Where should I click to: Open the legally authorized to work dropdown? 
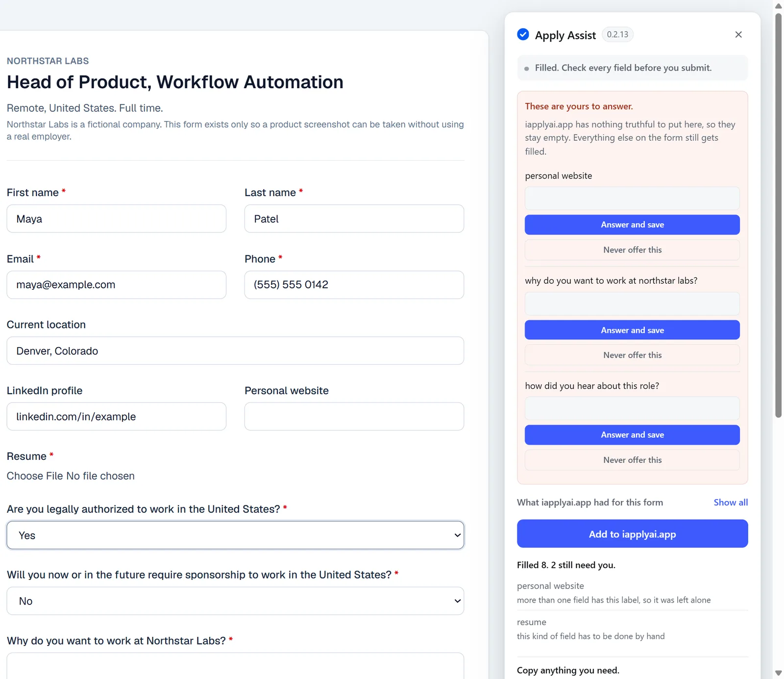tap(235, 535)
